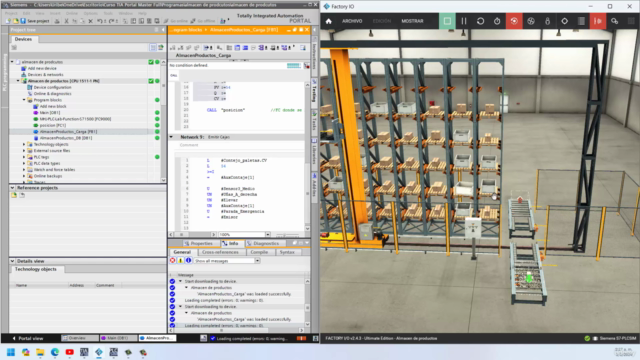Open Factory IO time scale stopwatch icon
The height and width of the screenshot is (360, 640).
point(497,21)
